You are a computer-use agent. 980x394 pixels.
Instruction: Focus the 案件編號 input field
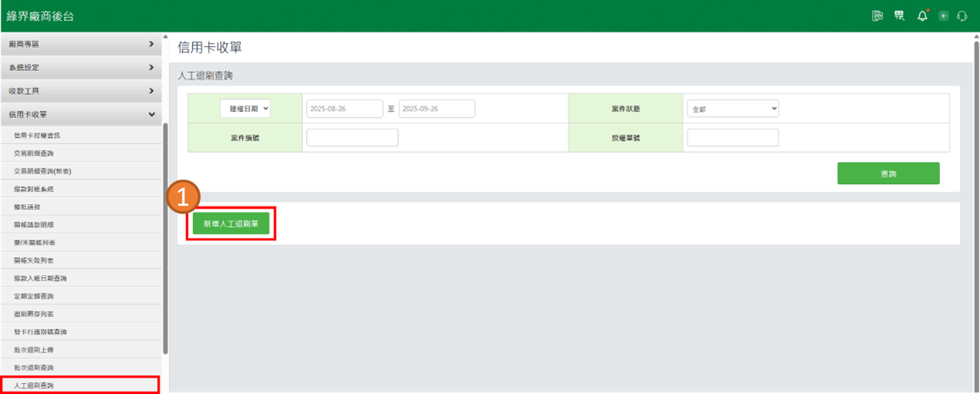click(352, 138)
